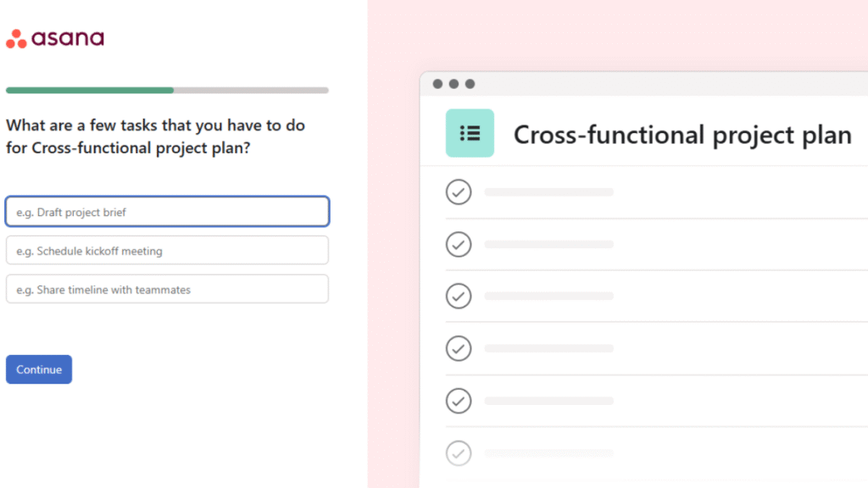
Task: Select the 'Cross-functional project plan' title
Action: (682, 134)
